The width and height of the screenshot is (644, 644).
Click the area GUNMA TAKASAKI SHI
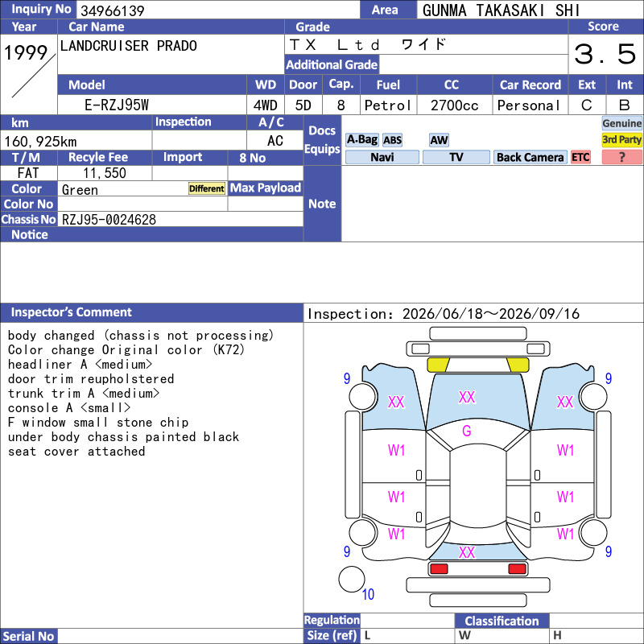501,10
